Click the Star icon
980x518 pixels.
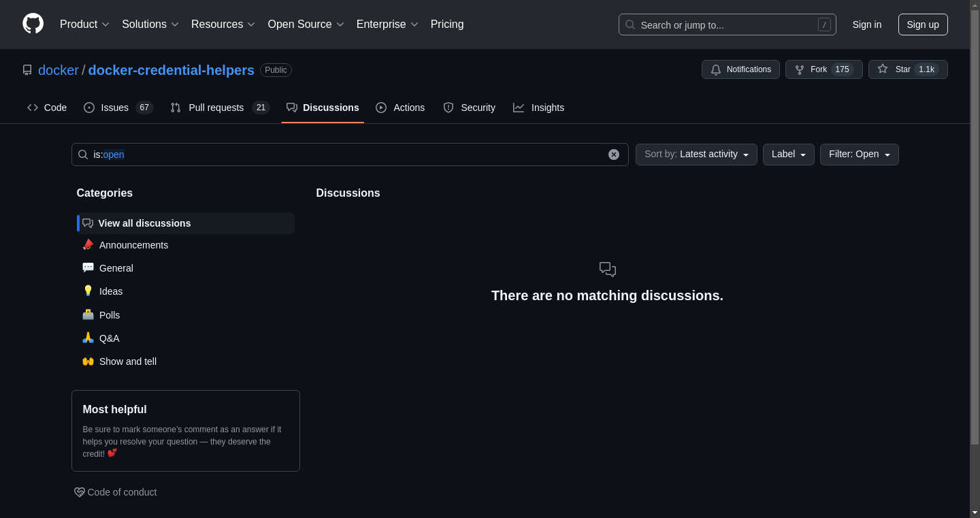tap(883, 69)
